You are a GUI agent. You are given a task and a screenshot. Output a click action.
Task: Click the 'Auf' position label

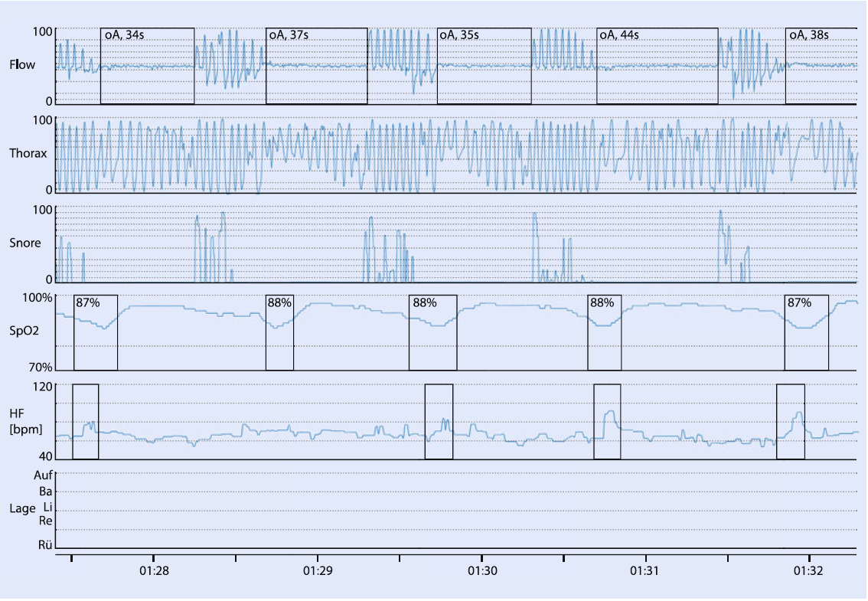pos(43,475)
